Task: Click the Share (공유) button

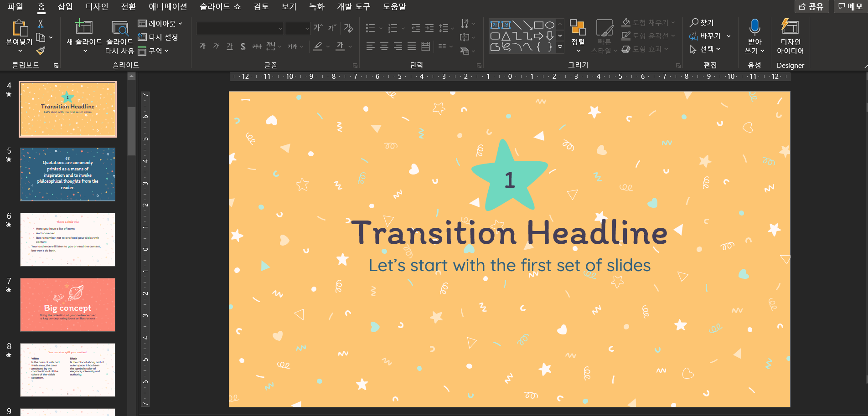Action: pyautogui.click(x=811, y=6)
